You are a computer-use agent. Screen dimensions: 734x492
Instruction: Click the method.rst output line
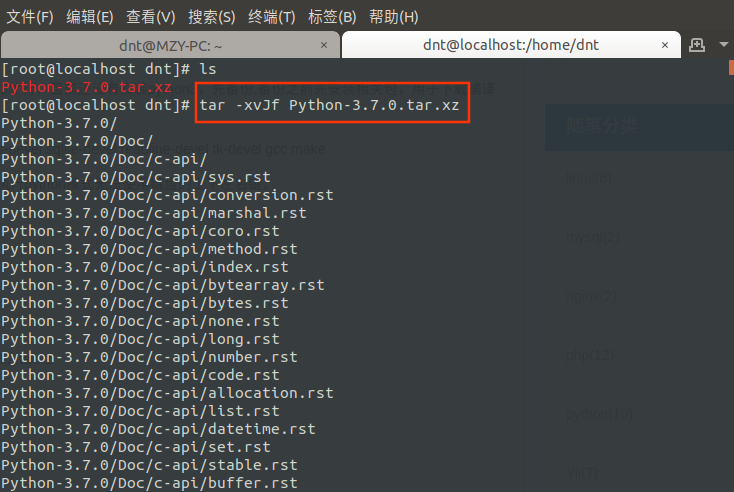tap(149, 250)
